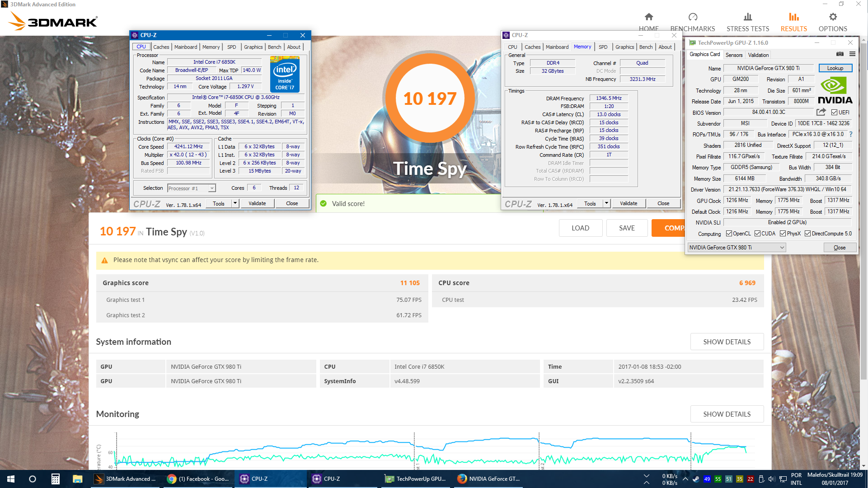Show details for System information

[x=727, y=342]
